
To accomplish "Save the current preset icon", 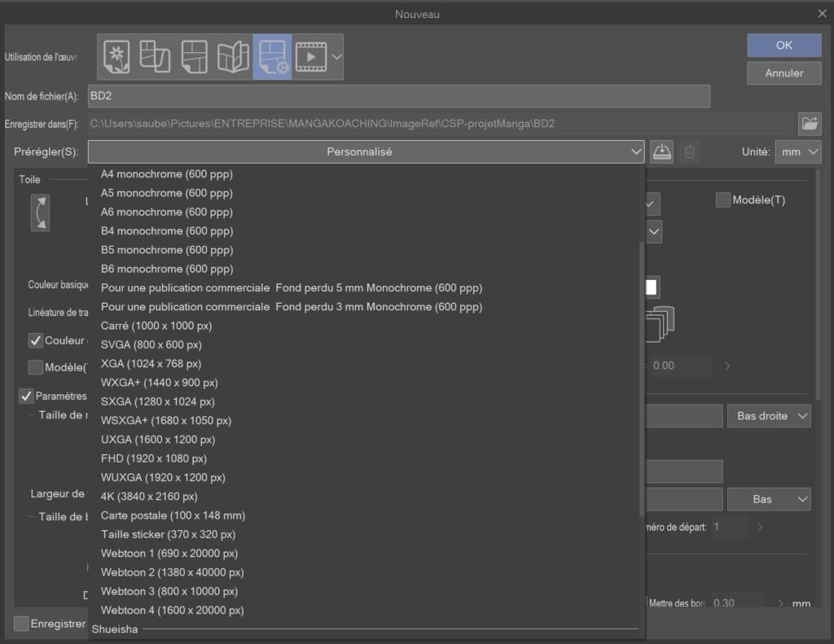I will (x=661, y=152).
